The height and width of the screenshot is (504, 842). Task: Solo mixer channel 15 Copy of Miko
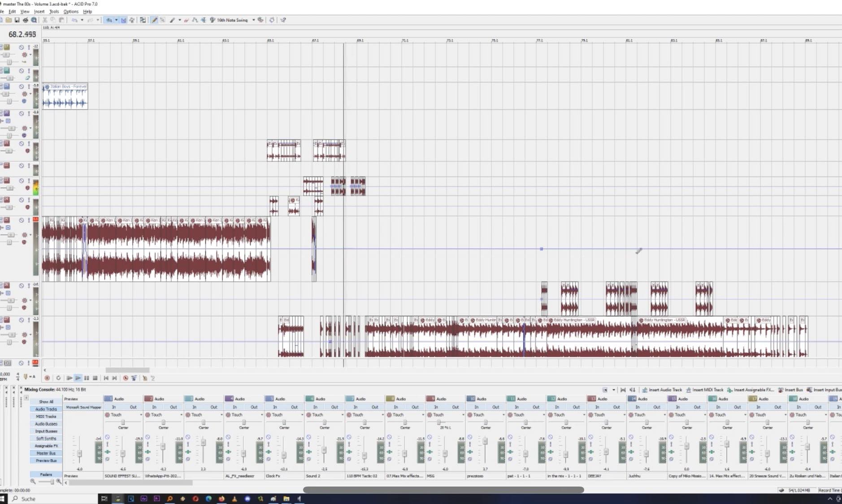click(x=671, y=444)
